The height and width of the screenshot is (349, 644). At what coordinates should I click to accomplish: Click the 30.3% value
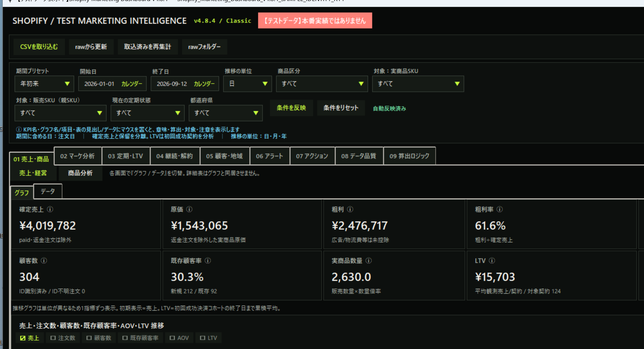tap(187, 277)
